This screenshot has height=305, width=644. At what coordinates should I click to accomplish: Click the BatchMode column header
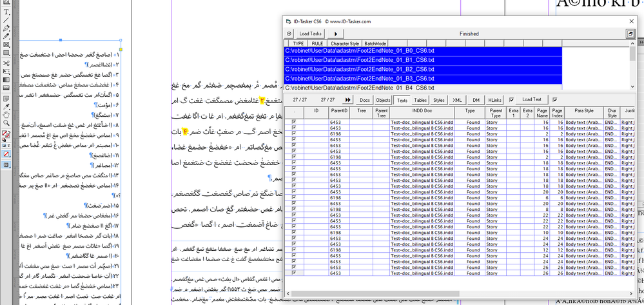(375, 43)
